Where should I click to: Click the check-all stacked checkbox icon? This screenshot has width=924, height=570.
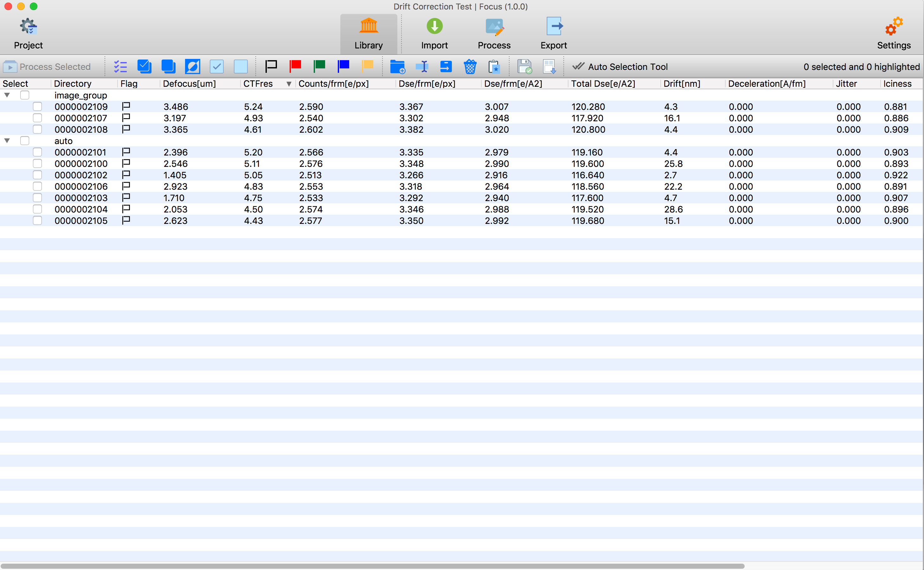point(144,67)
